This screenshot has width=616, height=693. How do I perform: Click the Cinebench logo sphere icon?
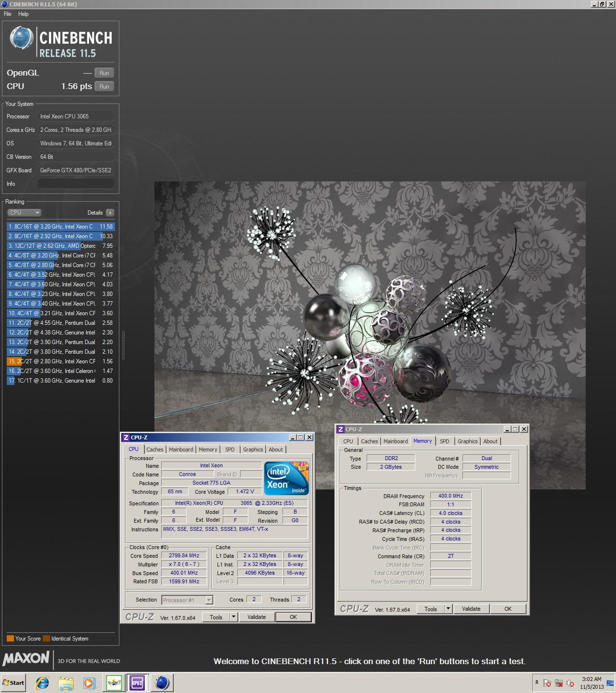21,38
